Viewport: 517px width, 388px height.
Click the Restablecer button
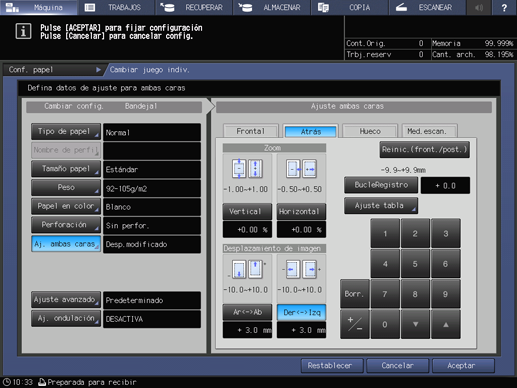pyautogui.click(x=332, y=366)
